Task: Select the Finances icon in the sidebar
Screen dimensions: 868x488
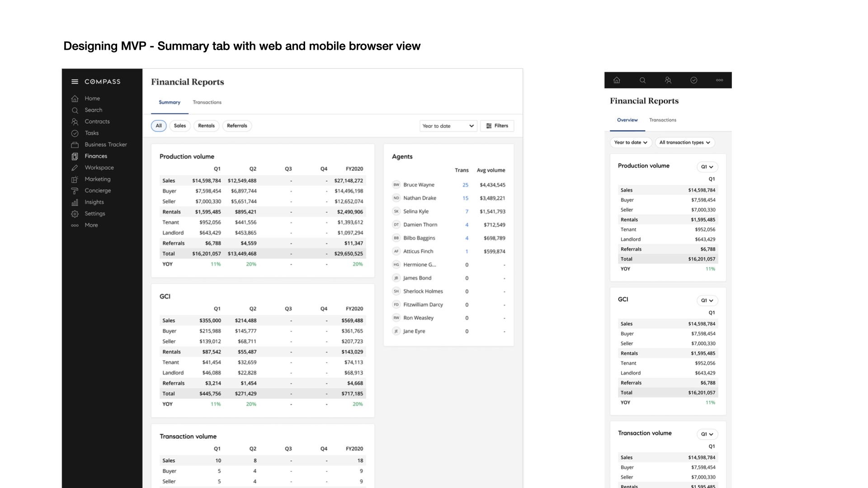Action: 75,156
